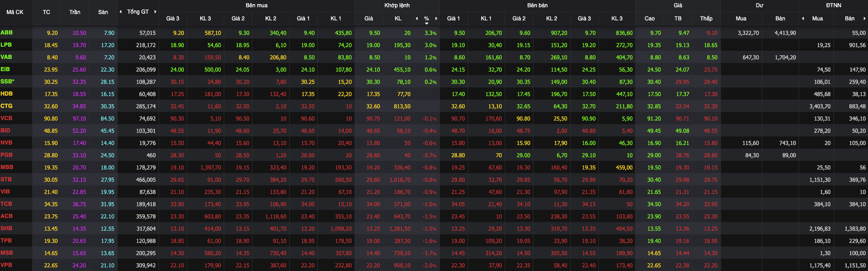Image resolution: width=868 pixels, height=271 pixels.
Task: Click PGB total value 460
Action: coord(151,155)
